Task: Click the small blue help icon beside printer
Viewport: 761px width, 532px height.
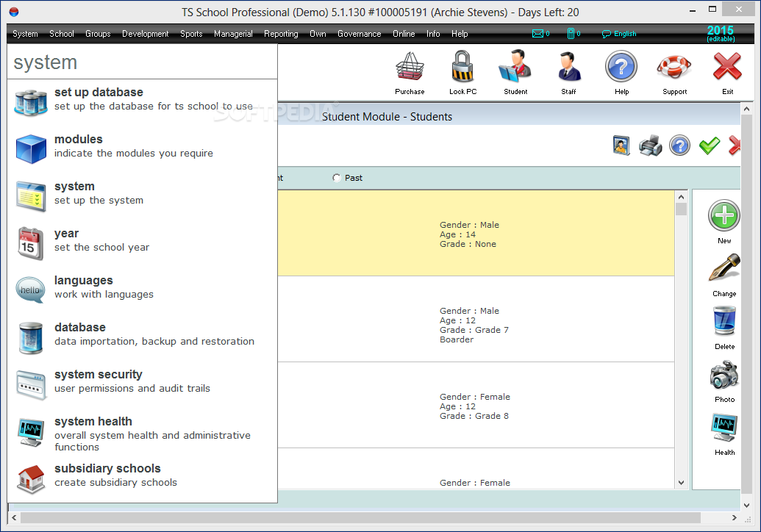Action: (679, 145)
